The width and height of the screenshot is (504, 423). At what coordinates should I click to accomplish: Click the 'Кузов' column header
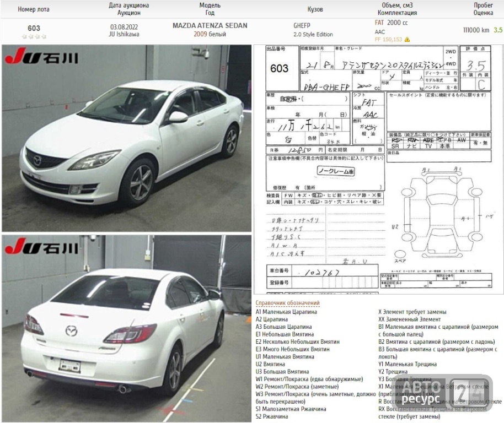pos(315,9)
